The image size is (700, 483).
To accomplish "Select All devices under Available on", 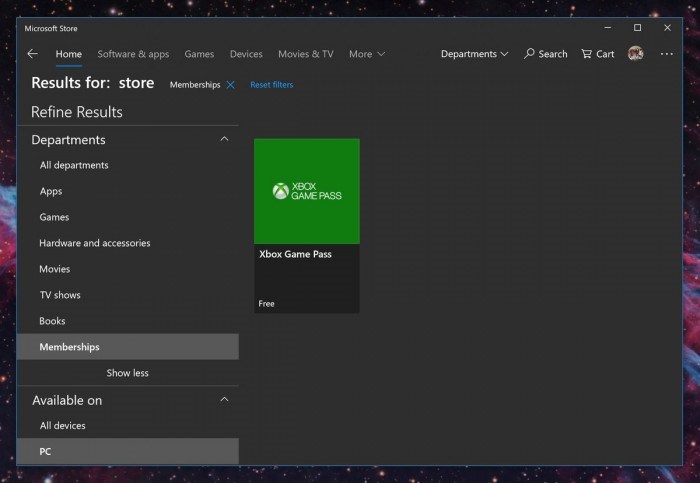I will pos(128,425).
